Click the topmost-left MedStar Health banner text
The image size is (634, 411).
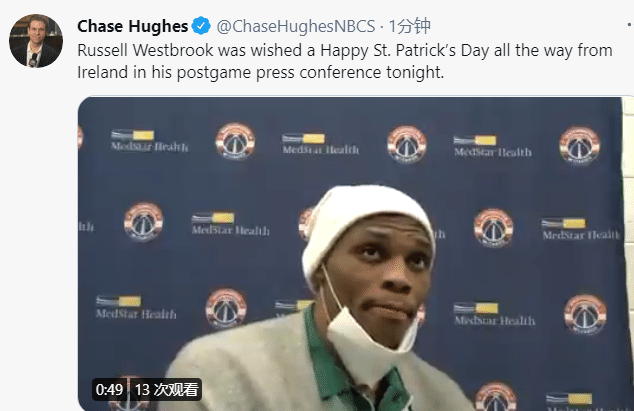[x=150, y=146]
